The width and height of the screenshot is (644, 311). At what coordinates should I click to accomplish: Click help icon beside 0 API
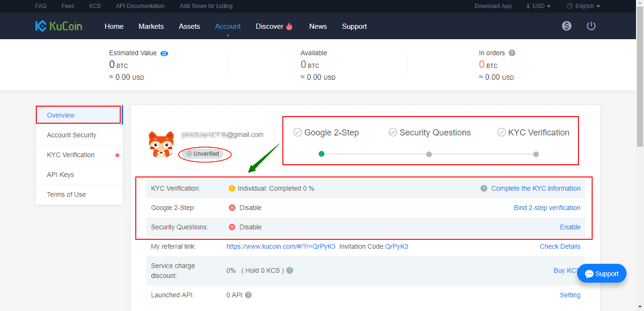(x=248, y=295)
